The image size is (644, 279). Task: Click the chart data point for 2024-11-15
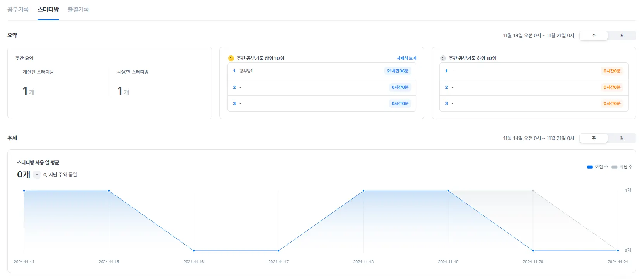[109, 191]
